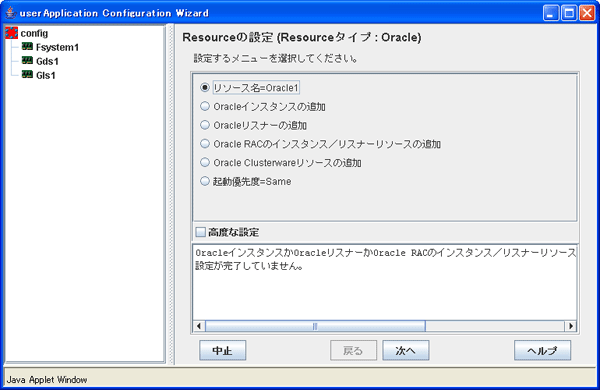
Task: Choose Oracleリスナーの追加 option
Action: tap(205, 125)
